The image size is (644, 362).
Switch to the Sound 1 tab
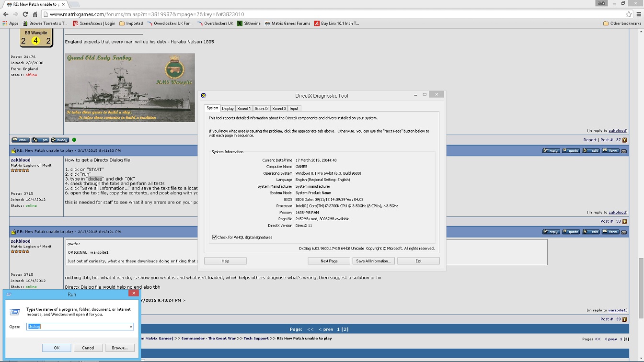pyautogui.click(x=244, y=109)
